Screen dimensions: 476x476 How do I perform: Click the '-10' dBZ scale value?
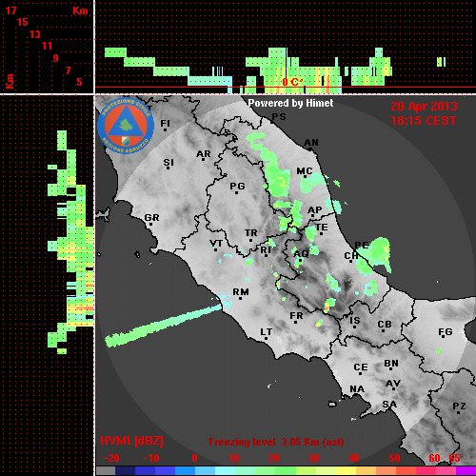pos(151,458)
